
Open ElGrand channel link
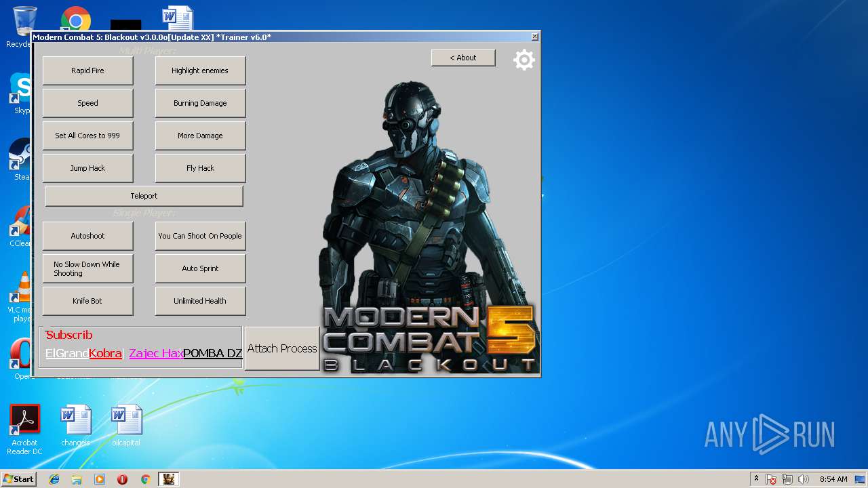pos(66,353)
